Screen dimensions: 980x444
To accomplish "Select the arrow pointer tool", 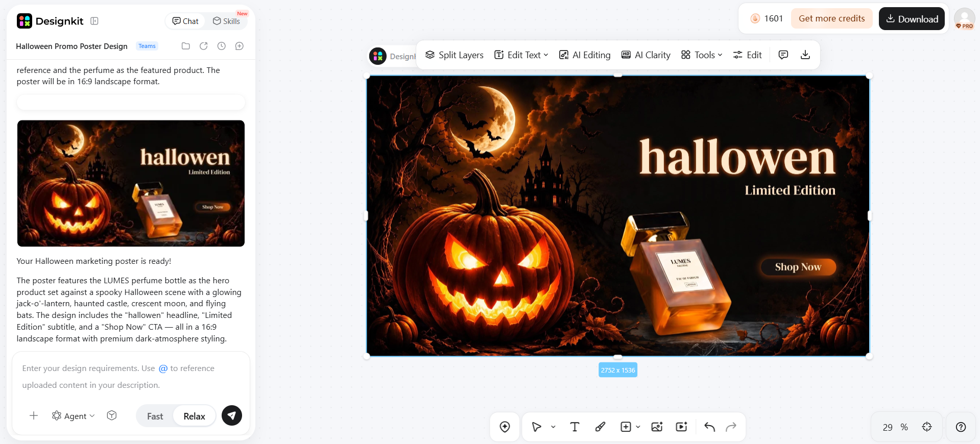I will pyautogui.click(x=537, y=427).
